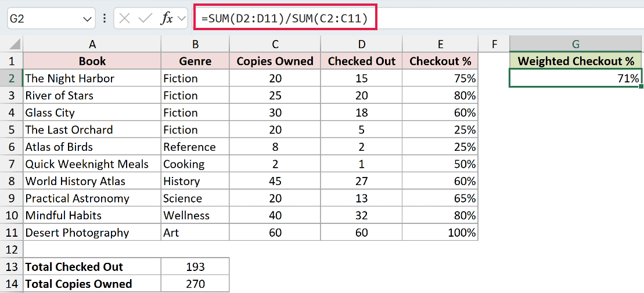Click the Cancel X icon in formula bar

click(x=124, y=19)
